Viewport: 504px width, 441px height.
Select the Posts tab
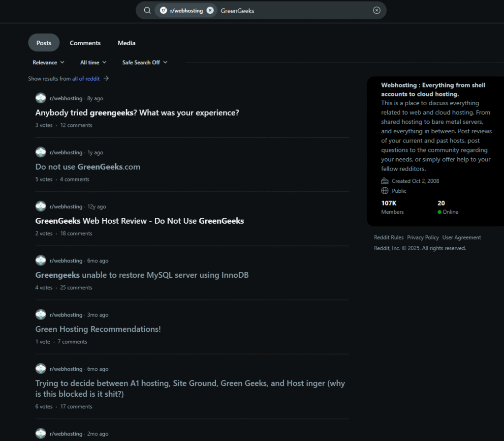click(44, 43)
